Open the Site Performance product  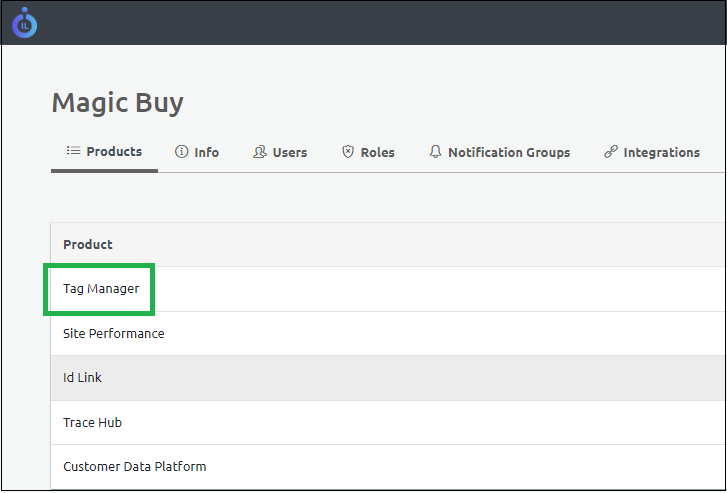(114, 333)
